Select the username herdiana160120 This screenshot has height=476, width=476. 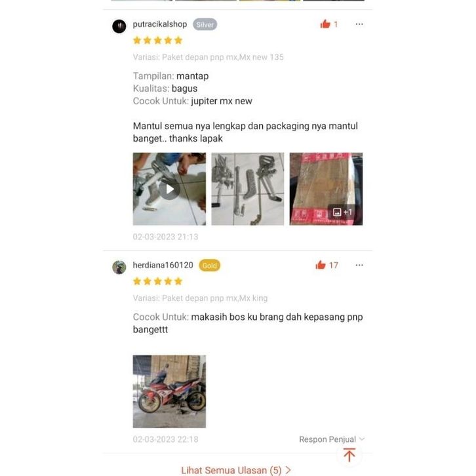(x=163, y=265)
